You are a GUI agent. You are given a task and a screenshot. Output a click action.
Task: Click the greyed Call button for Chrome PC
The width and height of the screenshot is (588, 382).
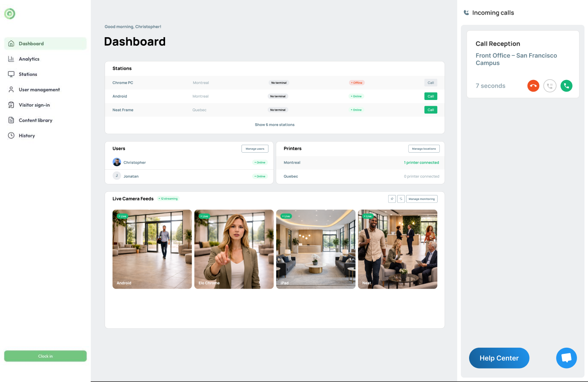431,83
